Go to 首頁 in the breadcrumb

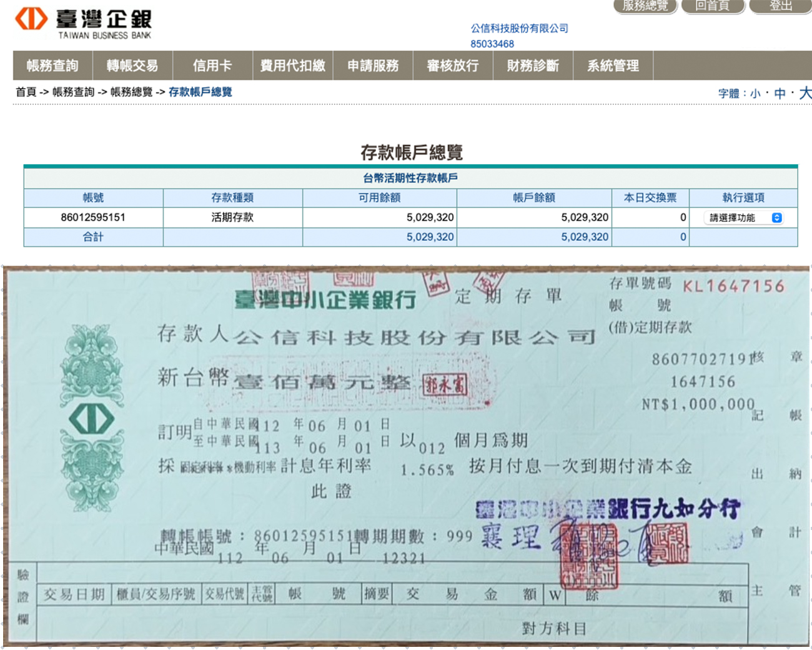pos(26,92)
